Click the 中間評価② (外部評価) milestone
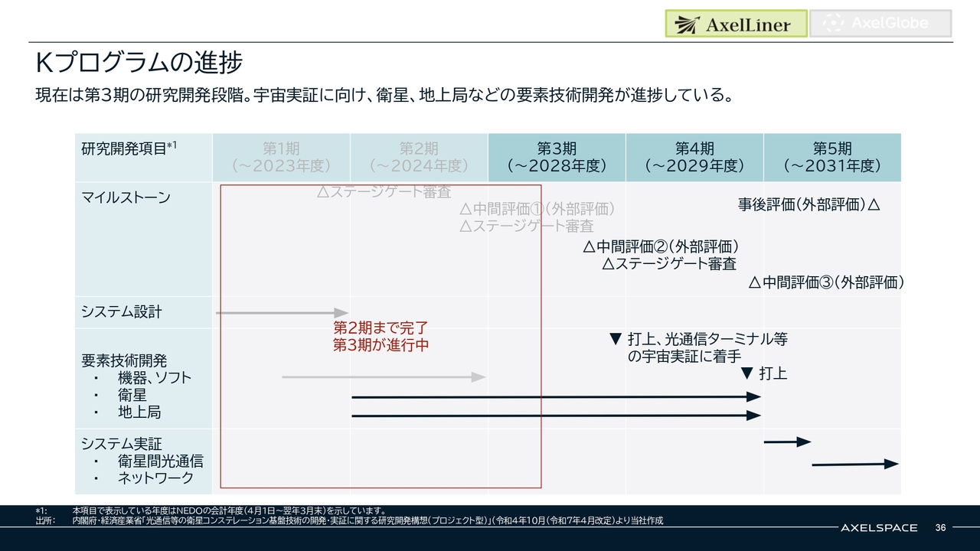Image resolution: width=980 pixels, height=551 pixels. 661,246
